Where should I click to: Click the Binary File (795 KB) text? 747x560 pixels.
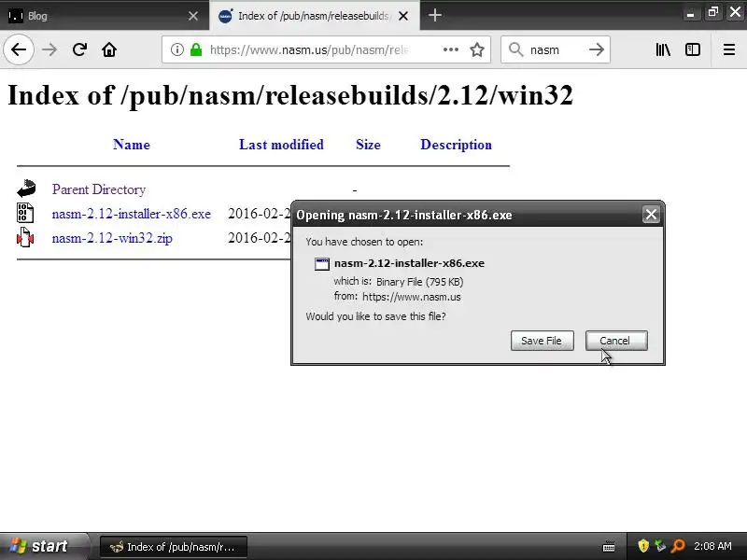click(419, 282)
